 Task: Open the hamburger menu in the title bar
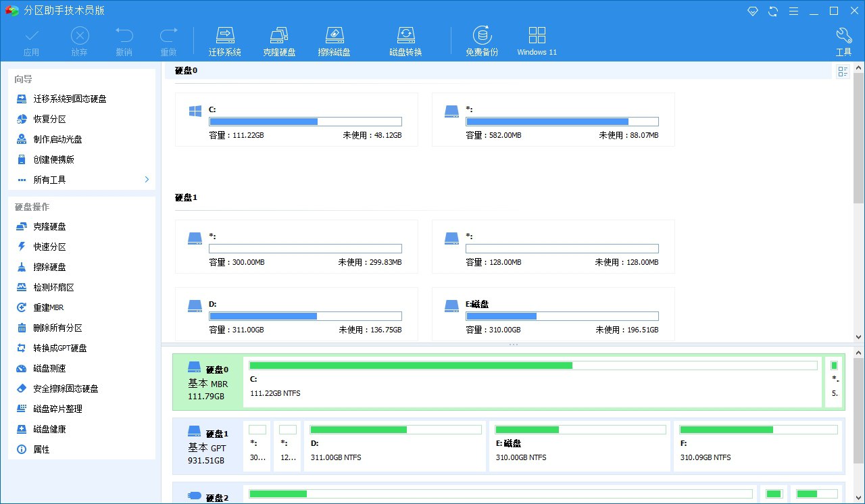(x=794, y=11)
